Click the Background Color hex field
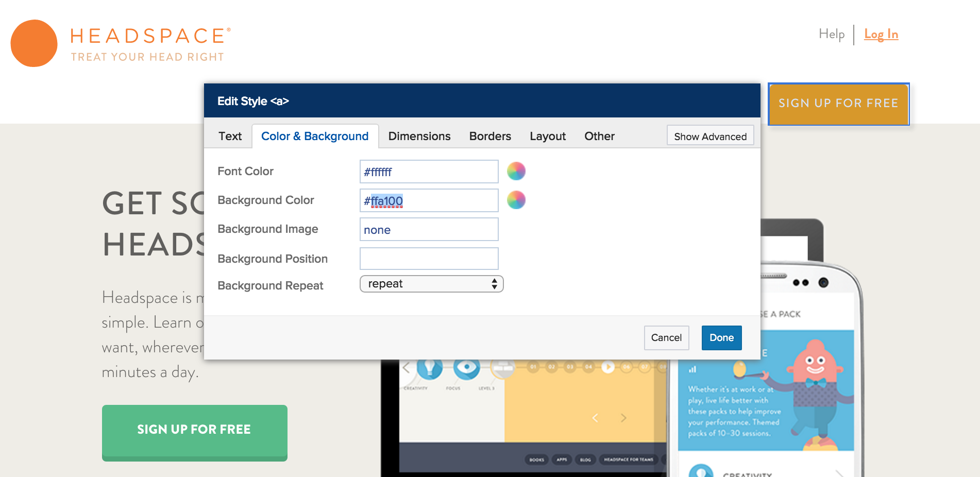Screen dimensions: 980x477 pyautogui.click(x=429, y=200)
